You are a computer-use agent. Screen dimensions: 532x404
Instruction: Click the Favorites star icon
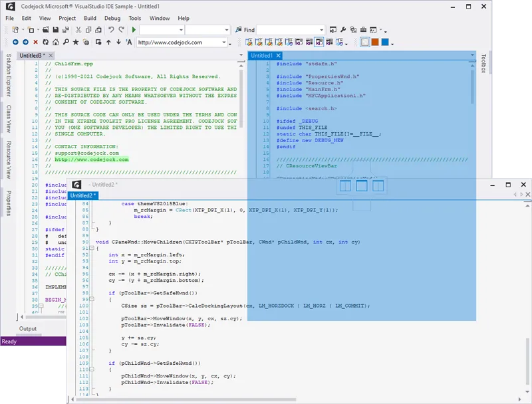[x=75, y=43]
